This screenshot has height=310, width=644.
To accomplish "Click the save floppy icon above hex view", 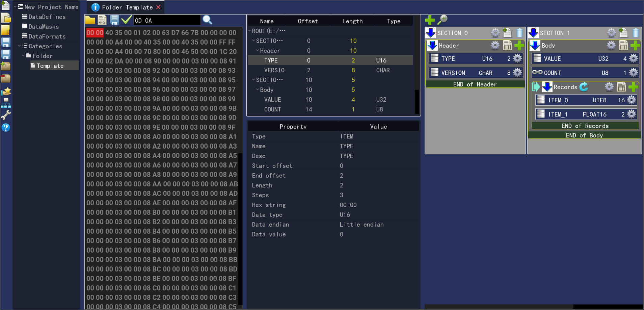I will (114, 20).
